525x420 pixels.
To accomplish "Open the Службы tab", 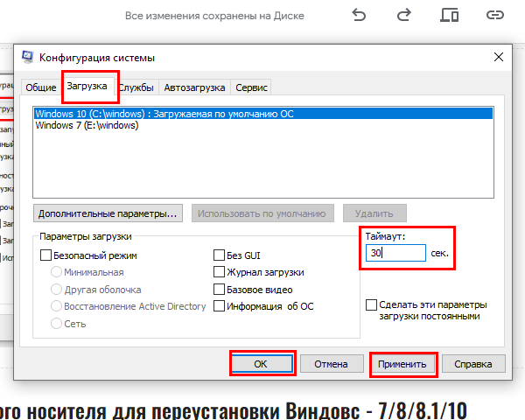I will [136, 87].
